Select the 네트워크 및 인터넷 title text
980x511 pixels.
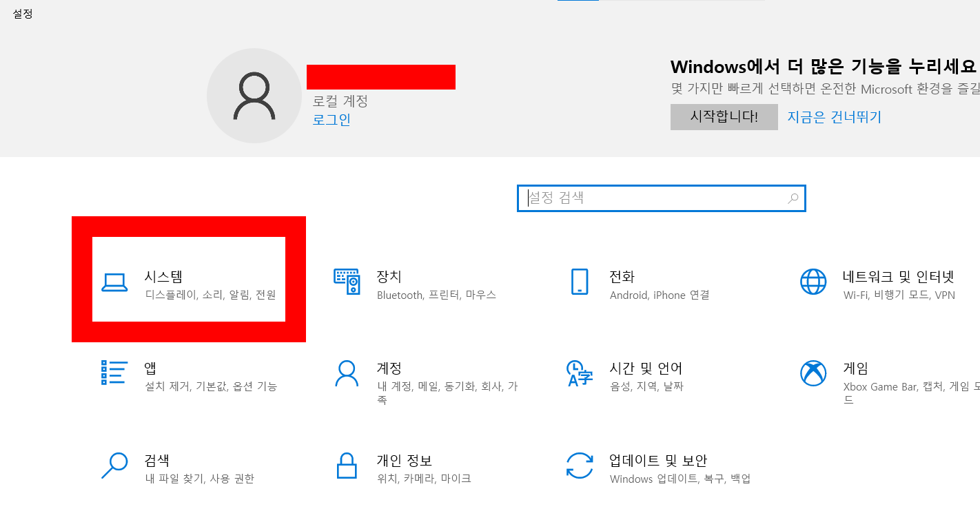[899, 277]
